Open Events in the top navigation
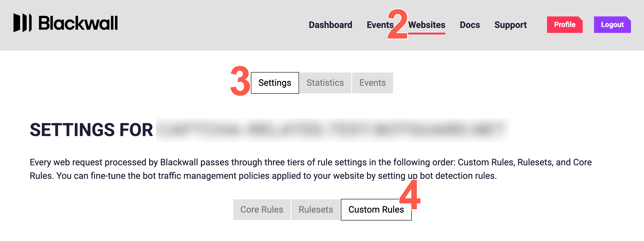644x241 pixels. pyautogui.click(x=380, y=25)
